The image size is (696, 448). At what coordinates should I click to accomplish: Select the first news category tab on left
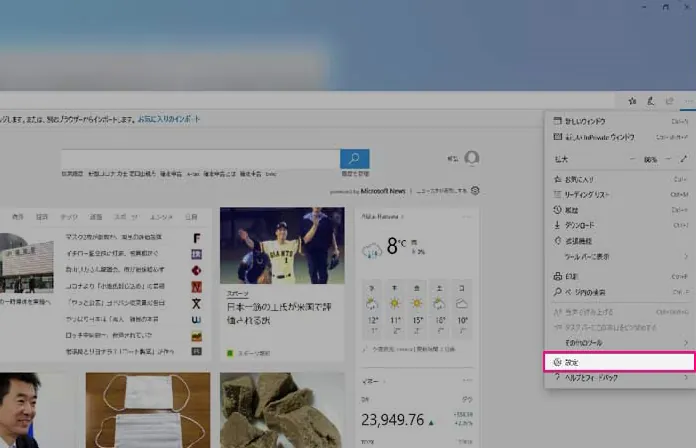[18, 217]
